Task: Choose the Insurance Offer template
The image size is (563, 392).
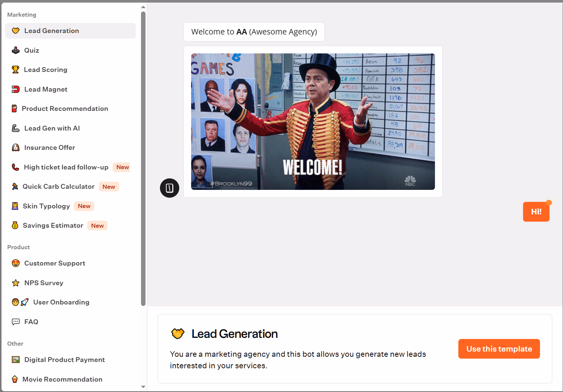Action: point(50,148)
